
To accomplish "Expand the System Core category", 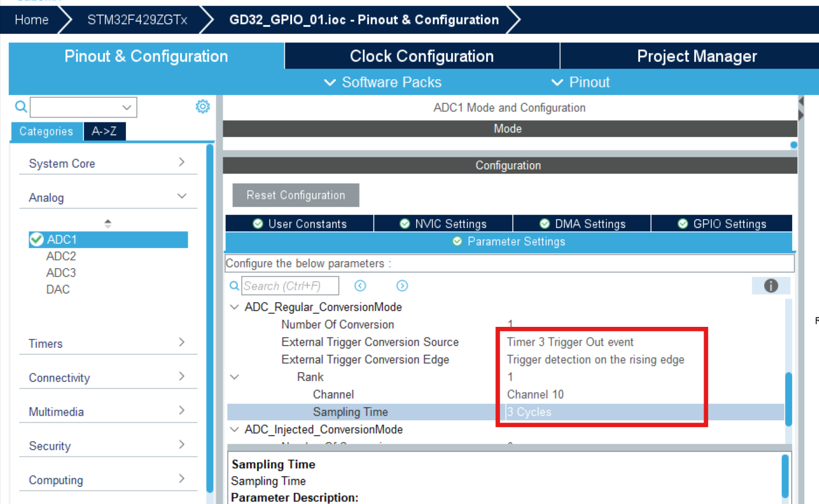I will pyautogui.click(x=181, y=162).
